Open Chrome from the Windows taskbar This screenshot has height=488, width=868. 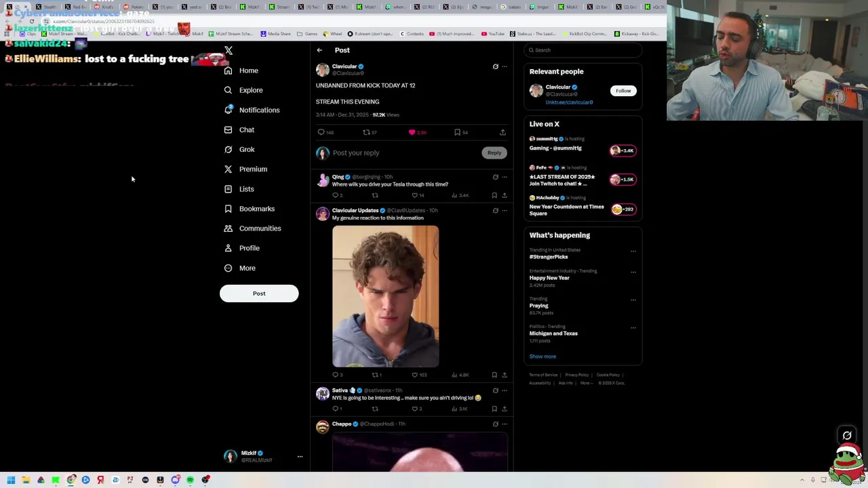click(71, 480)
